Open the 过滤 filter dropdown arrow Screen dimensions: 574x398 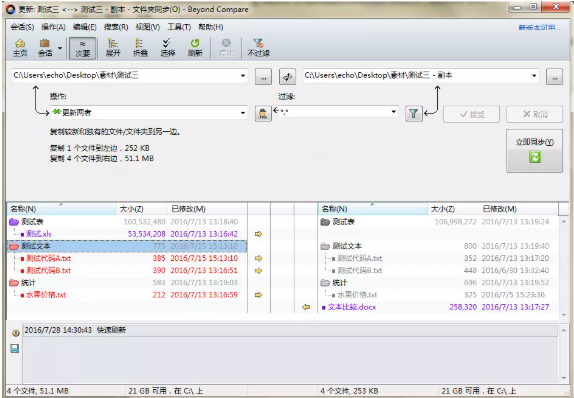point(394,112)
